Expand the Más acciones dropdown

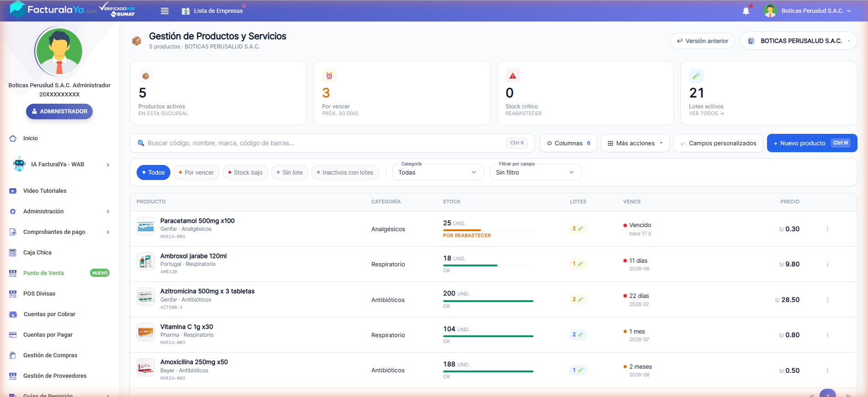635,143
